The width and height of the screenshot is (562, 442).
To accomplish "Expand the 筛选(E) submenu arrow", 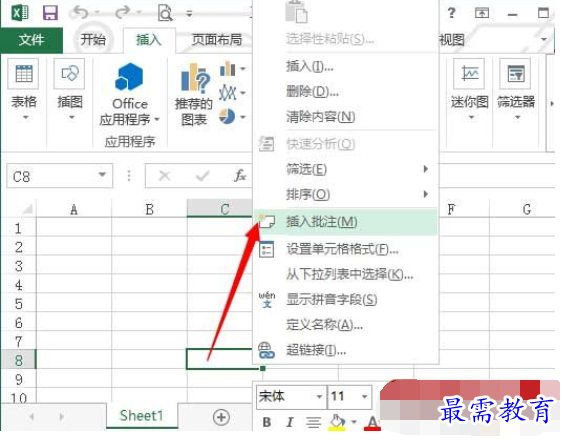I will click(x=425, y=169).
